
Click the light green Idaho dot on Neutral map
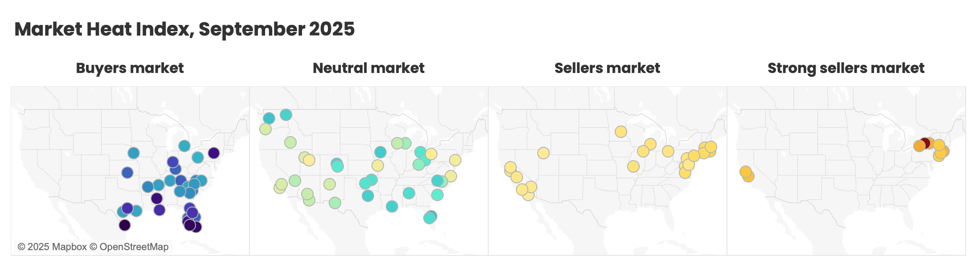(x=290, y=142)
